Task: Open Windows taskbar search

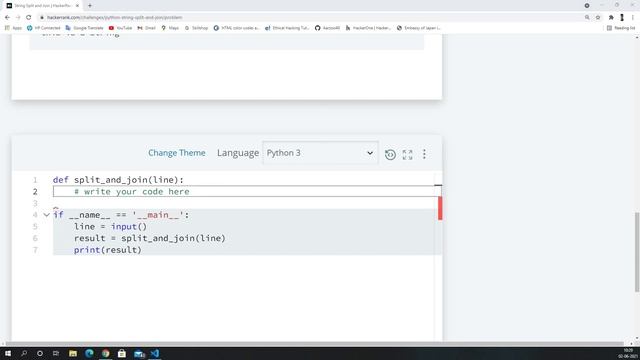Action: point(24,353)
